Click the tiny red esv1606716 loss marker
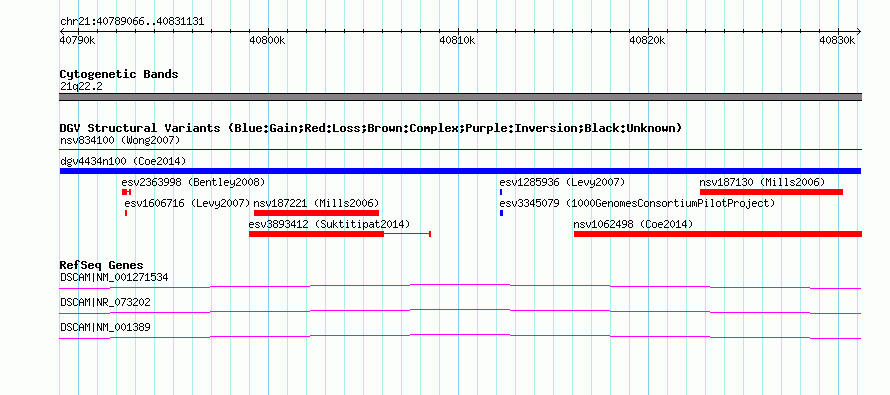The width and height of the screenshot is (890, 395). (126, 213)
